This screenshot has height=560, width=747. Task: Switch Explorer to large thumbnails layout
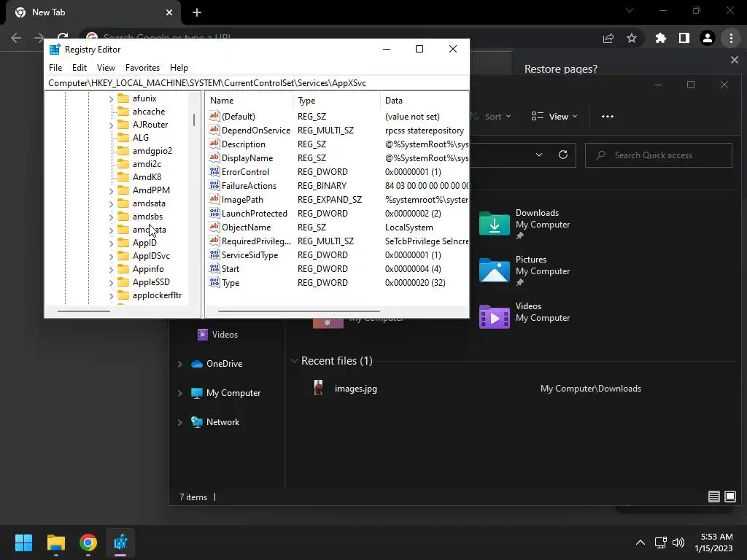pos(729,497)
